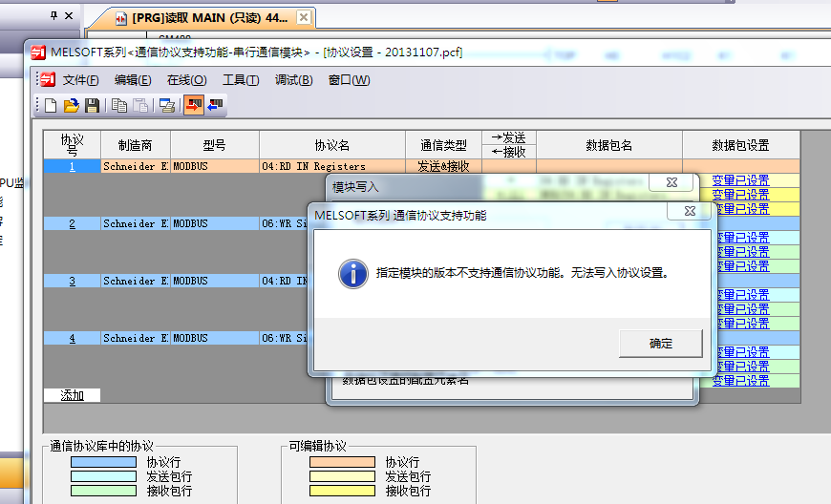
Task: Click the Open folder toolbar icon
Action: (x=72, y=106)
